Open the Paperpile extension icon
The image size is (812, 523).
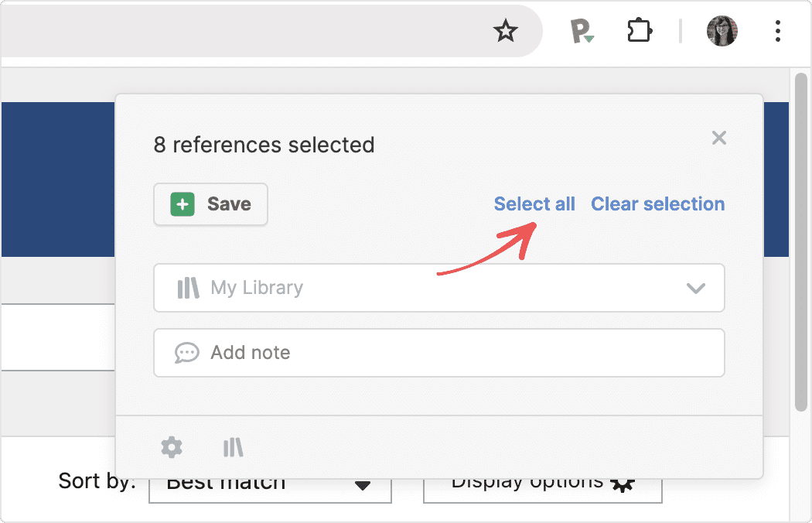582,32
